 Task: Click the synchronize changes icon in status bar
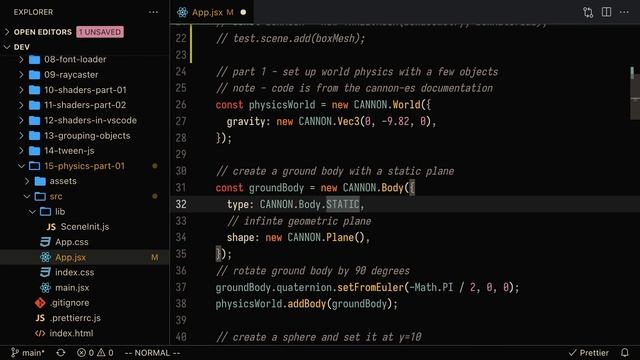tap(61, 353)
